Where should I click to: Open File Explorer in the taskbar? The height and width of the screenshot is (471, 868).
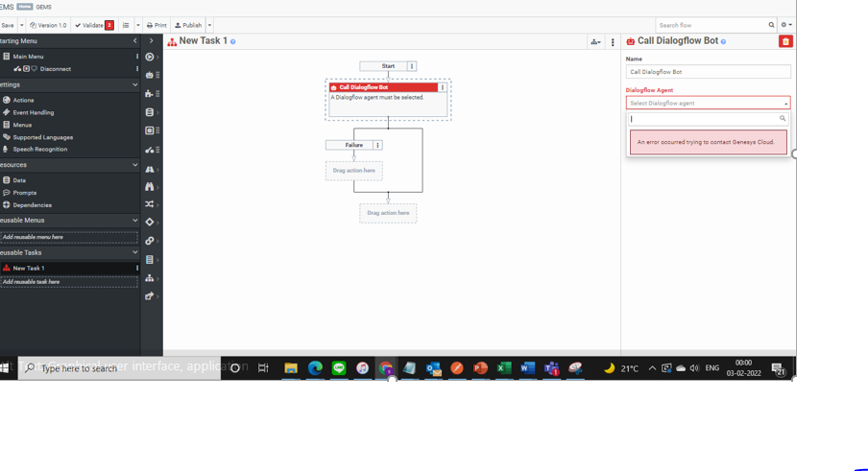291,368
